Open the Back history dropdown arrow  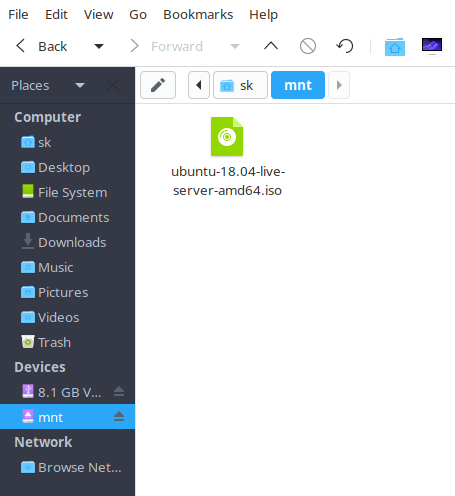click(x=99, y=46)
